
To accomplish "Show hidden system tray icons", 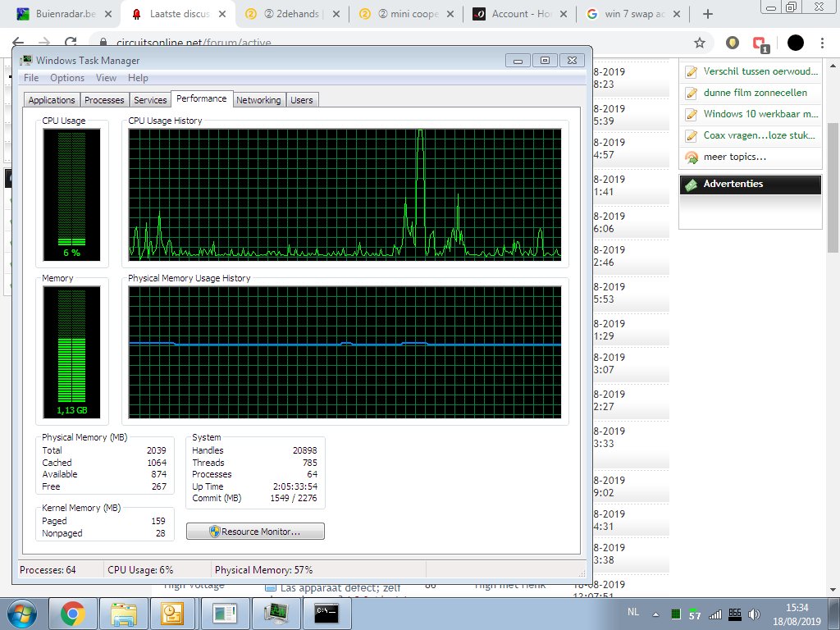I will point(655,614).
